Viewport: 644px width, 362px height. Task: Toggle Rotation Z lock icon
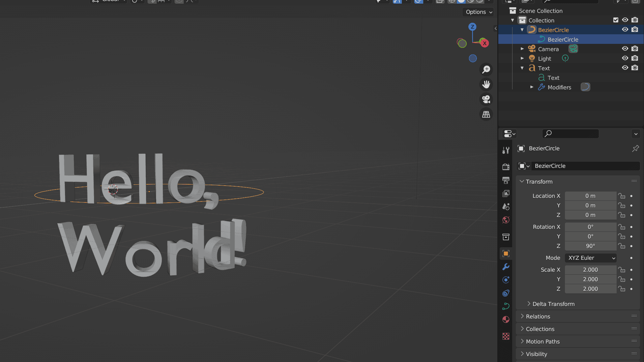click(x=622, y=246)
